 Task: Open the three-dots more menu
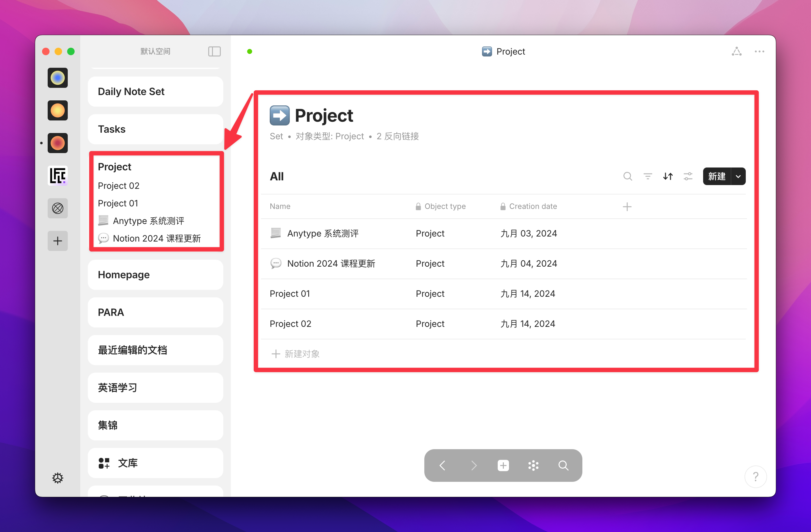[x=759, y=51]
